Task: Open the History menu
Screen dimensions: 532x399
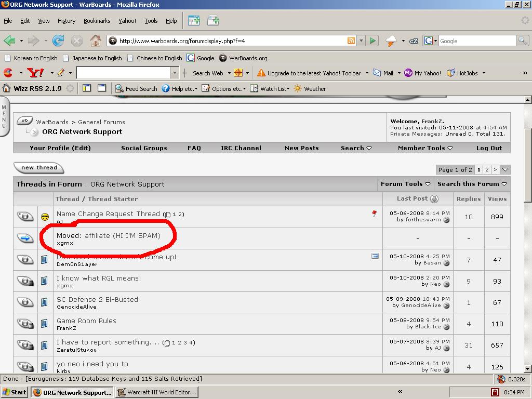Action: [66, 21]
